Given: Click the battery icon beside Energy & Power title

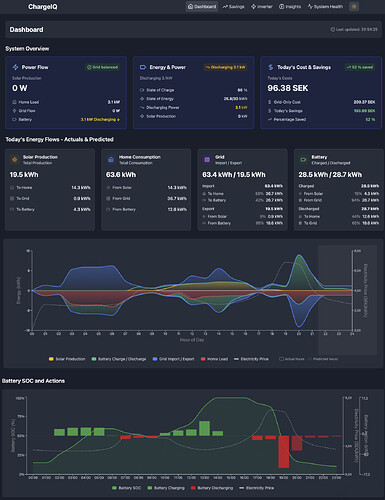Looking at the screenshot, I should (x=143, y=67).
